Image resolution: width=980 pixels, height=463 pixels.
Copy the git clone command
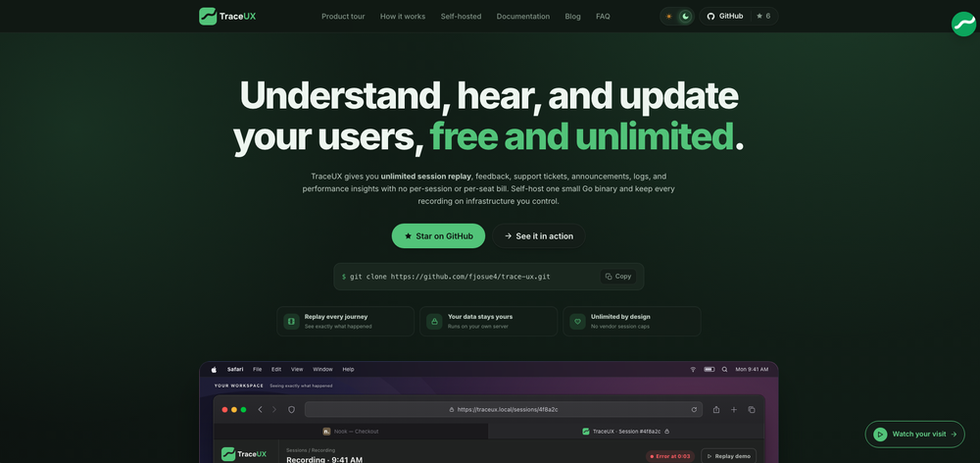pyautogui.click(x=618, y=276)
